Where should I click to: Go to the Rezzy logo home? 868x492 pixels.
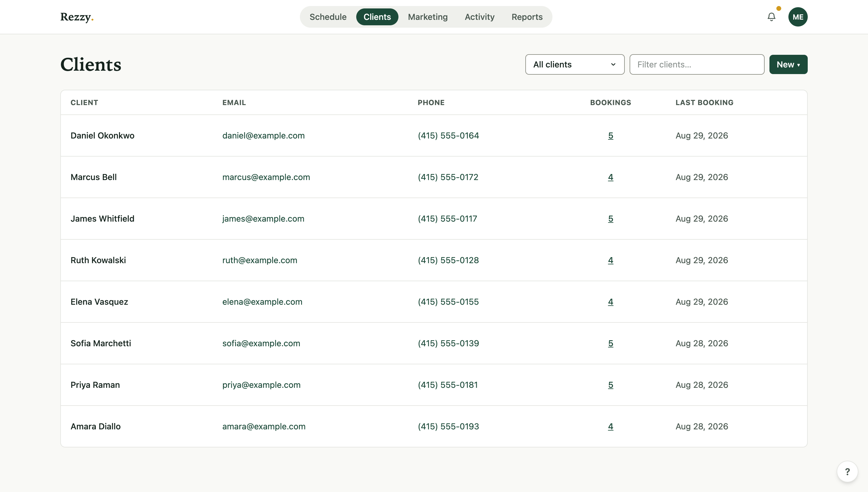tap(77, 17)
